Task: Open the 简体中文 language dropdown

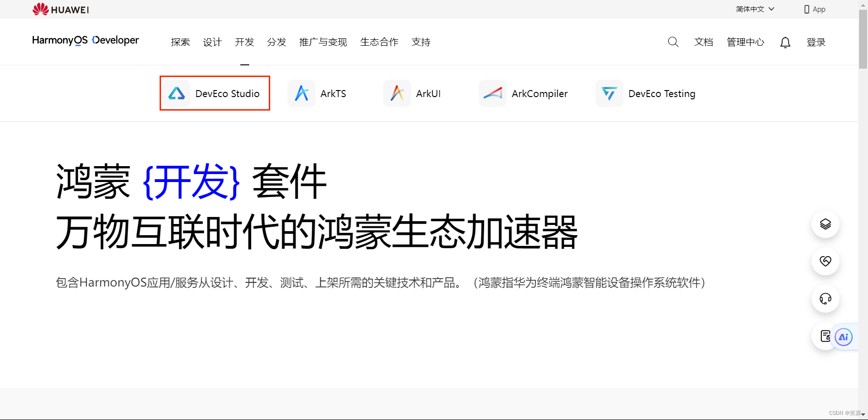Action: [755, 9]
